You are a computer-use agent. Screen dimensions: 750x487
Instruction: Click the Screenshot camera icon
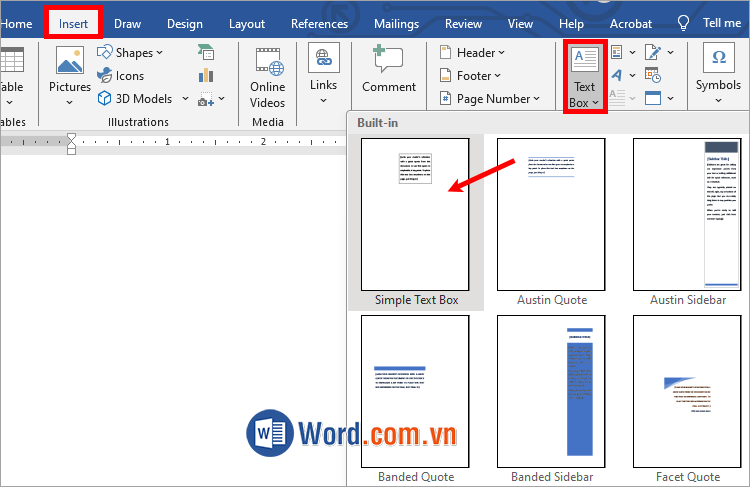(206, 99)
